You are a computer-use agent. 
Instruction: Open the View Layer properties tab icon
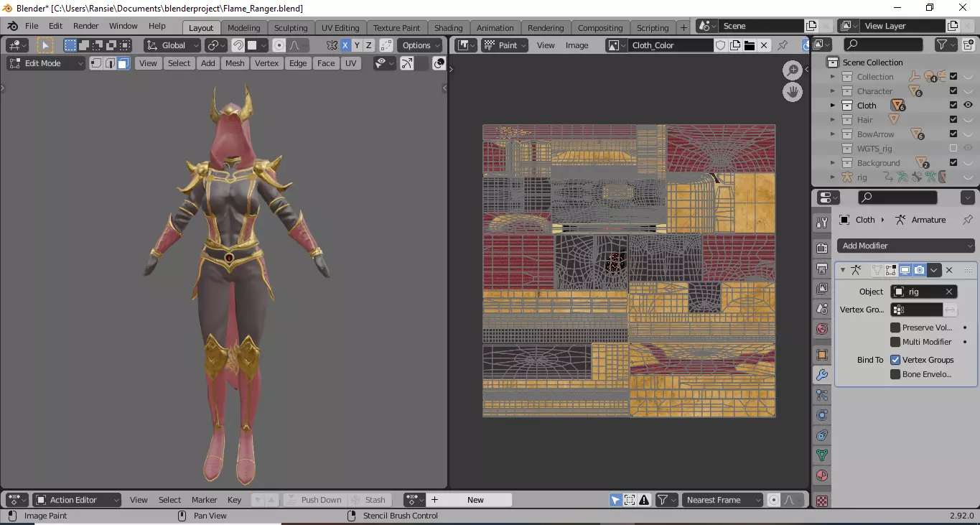point(822,289)
